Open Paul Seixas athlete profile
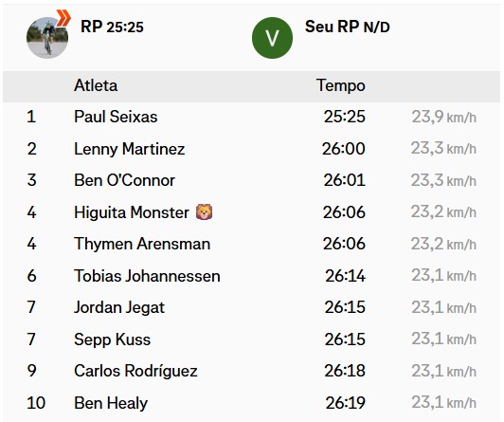 [x=116, y=117]
